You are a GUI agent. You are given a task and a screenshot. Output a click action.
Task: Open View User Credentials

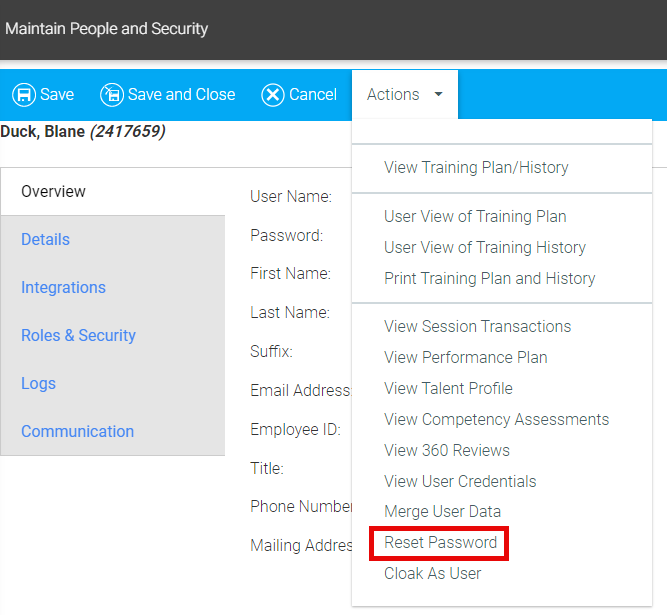coord(460,481)
